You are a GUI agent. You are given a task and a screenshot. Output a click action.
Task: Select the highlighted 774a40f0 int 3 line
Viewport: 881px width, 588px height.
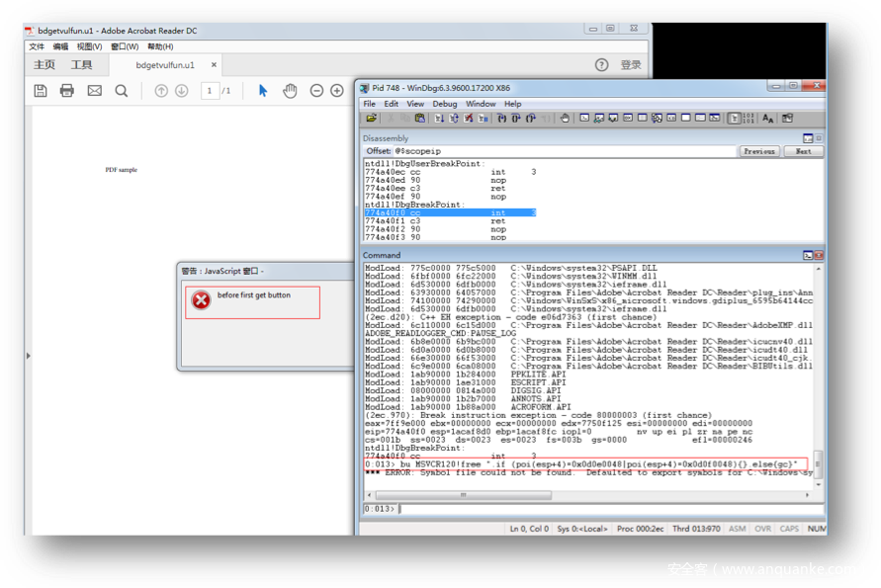(x=450, y=212)
